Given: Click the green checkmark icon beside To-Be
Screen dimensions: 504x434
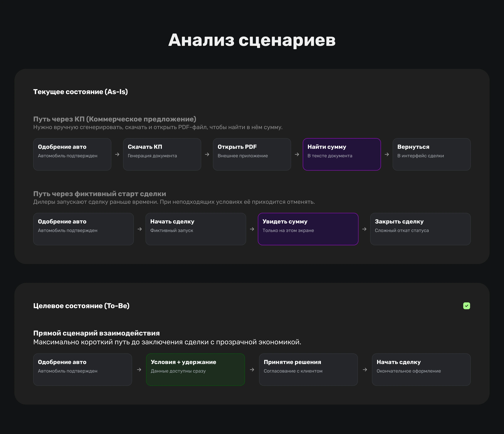Looking at the screenshot, I should click(467, 306).
